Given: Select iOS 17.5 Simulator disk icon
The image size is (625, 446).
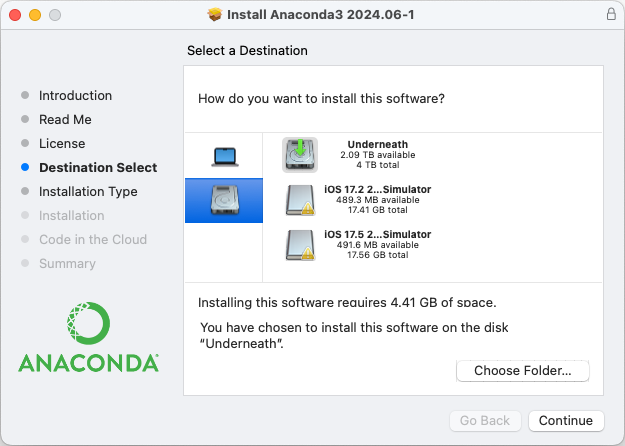Looking at the screenshot, I should 300,245.
